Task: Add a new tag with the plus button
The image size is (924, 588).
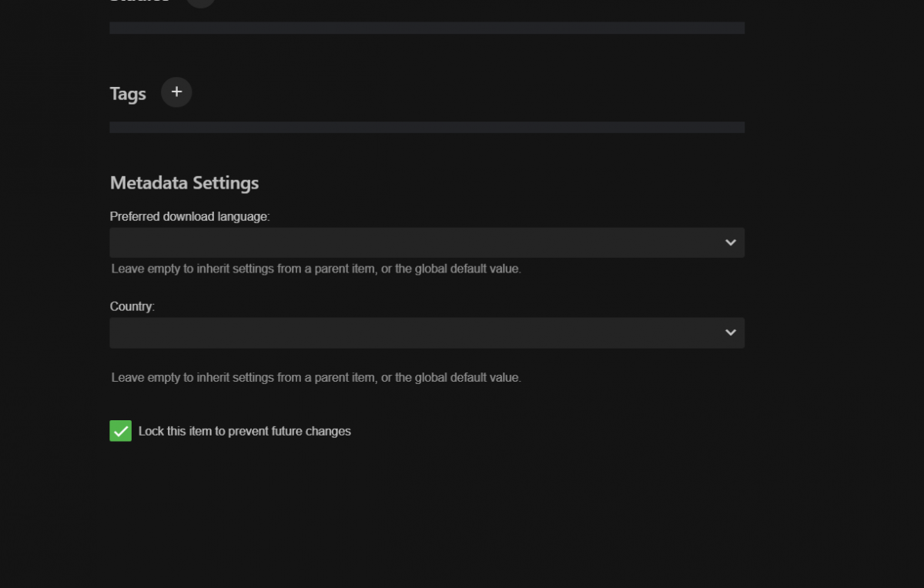Action: coord(176,92)
